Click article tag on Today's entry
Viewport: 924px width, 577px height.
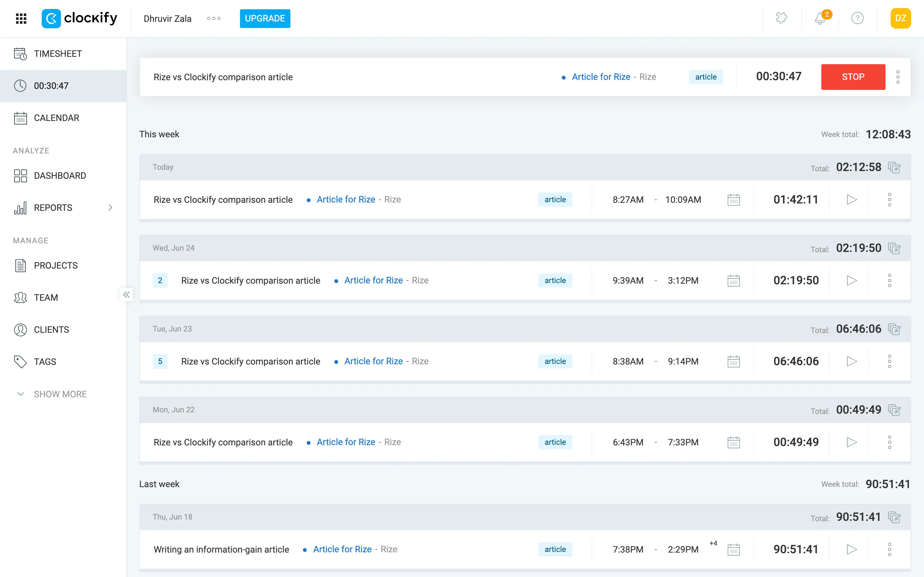point(555,200)
